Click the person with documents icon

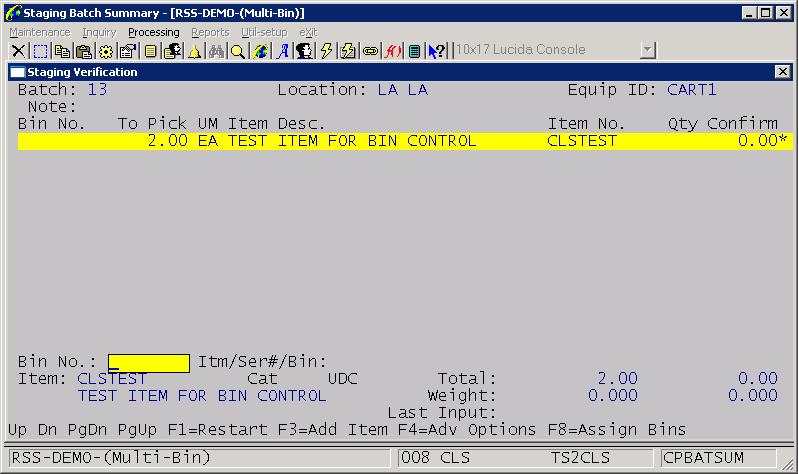coord(173,51)
